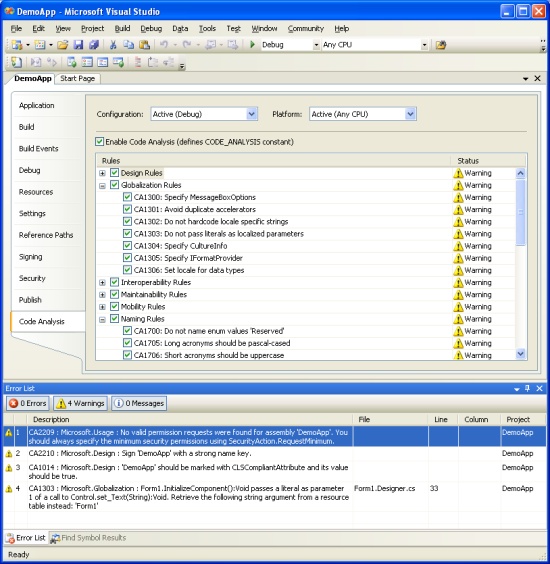Open the Build menu
This screenshot has width=550, height=564.
click(x=122, y=28)
